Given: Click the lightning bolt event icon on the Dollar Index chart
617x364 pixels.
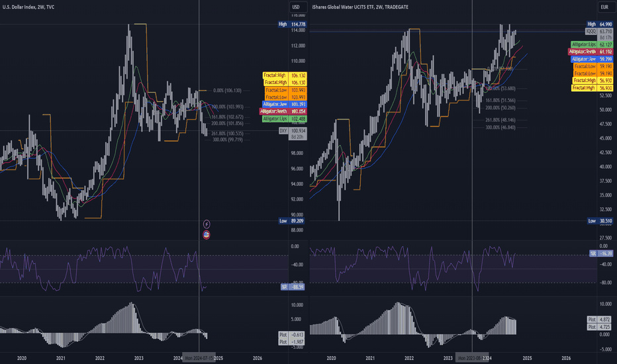Looking at the screenshot, I should tap(206, 224).
